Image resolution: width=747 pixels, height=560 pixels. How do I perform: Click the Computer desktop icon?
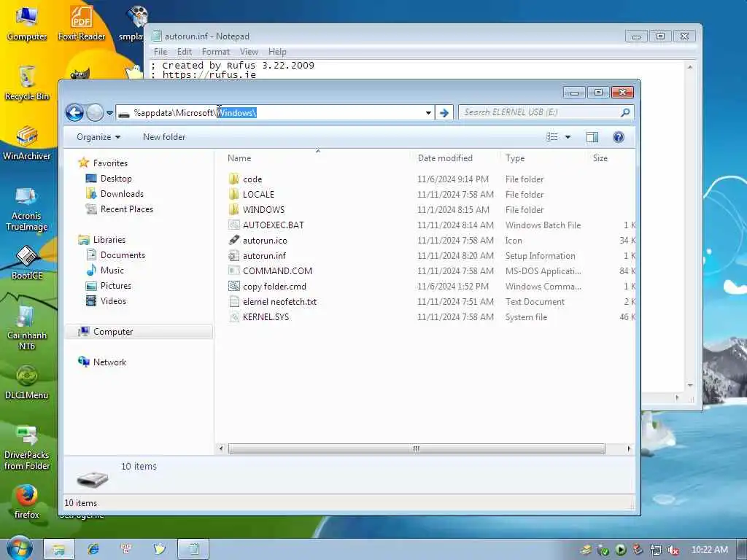point(27,23)
